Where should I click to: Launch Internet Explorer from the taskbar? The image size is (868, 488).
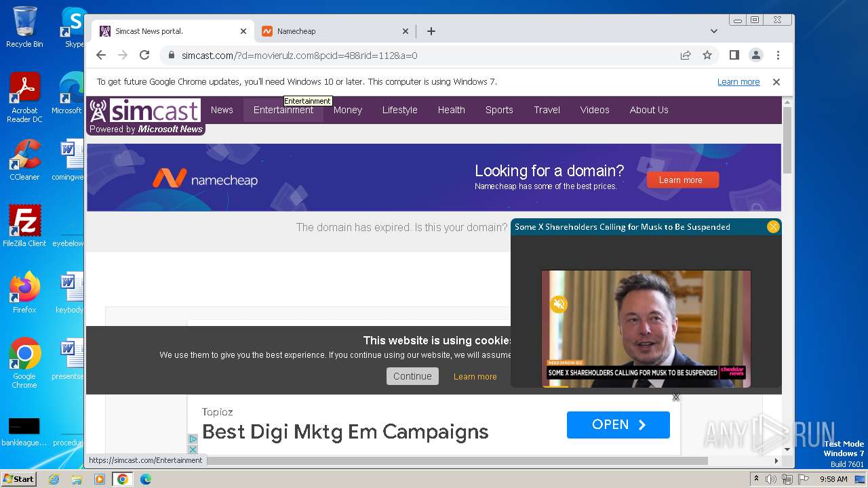(x=54, y=479)
